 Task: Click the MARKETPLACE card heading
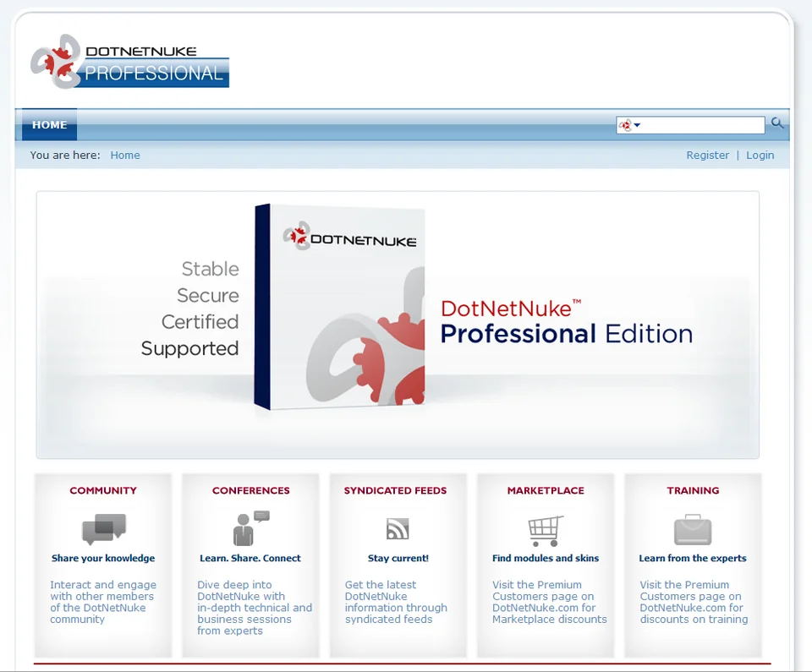point(546,490)
